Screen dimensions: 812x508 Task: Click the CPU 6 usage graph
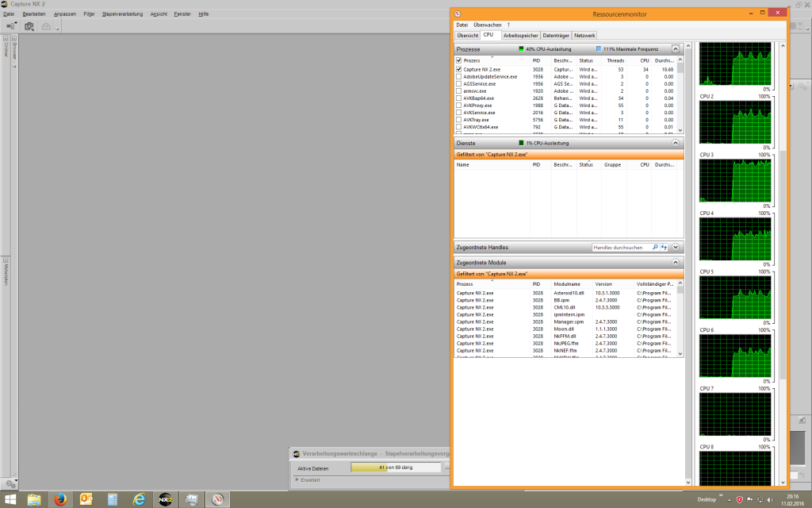point(735,356)
